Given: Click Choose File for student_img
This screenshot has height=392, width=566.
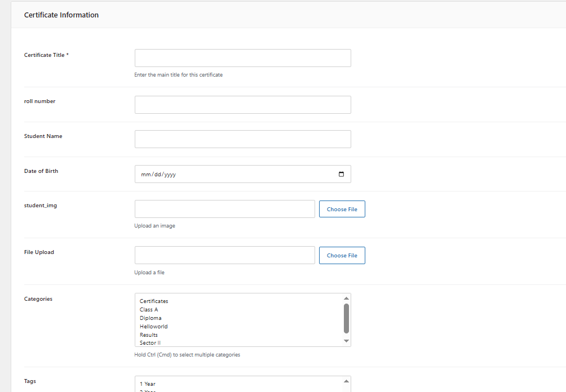Looking at the screenshot, I should pyautogui.click(x=342, y=209).
